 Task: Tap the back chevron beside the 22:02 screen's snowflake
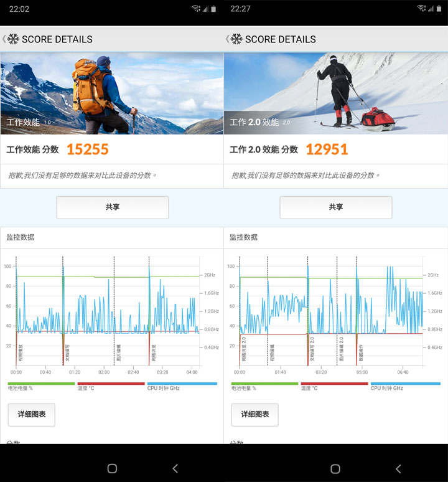[x=4, y=39]
